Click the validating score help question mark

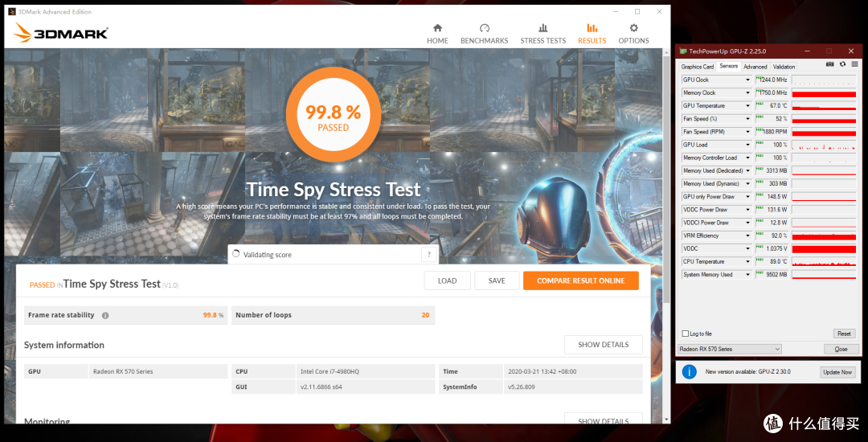click(x=429, y=255)
